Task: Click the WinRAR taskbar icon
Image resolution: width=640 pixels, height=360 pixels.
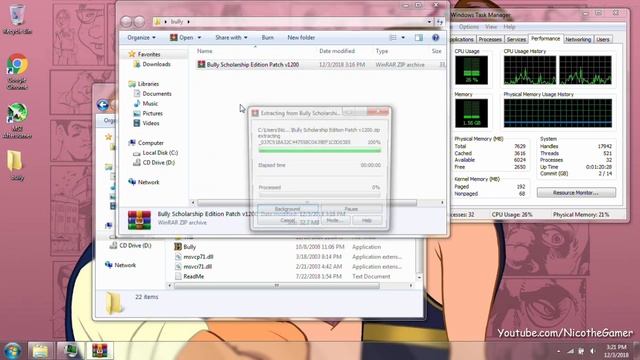Action: [x=99, y=351]
